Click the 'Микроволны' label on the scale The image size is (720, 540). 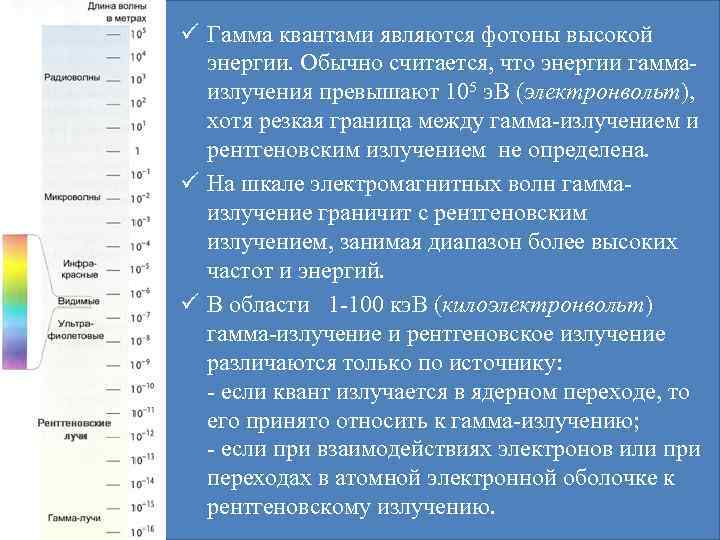tap(72, 197)
